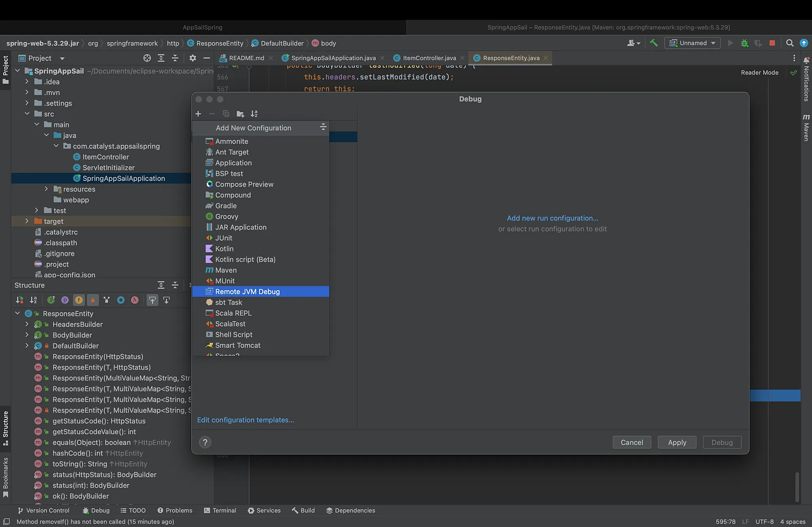Toggle show lambdas filter in Structure
Screen dimensions: 812x527
click(x=134, y=300)
